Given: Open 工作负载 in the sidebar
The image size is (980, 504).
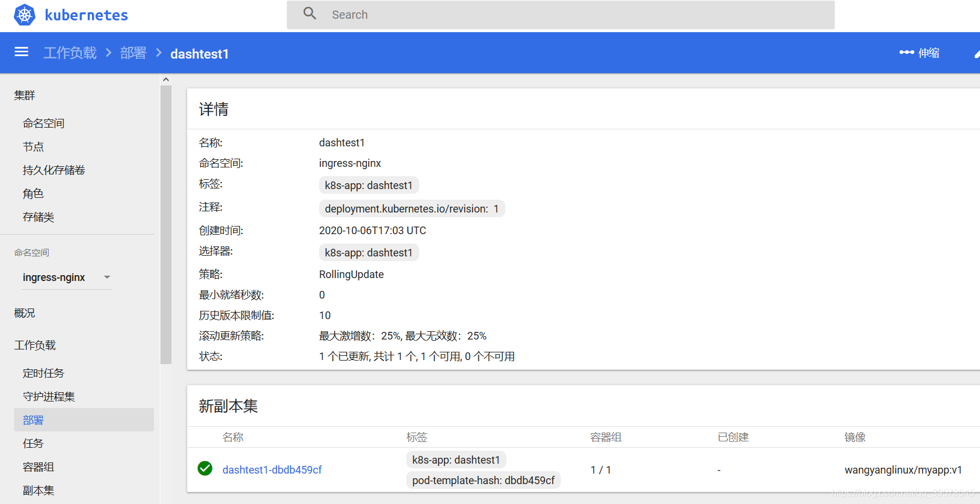Looking at the screenshot, I should point(35,345).
